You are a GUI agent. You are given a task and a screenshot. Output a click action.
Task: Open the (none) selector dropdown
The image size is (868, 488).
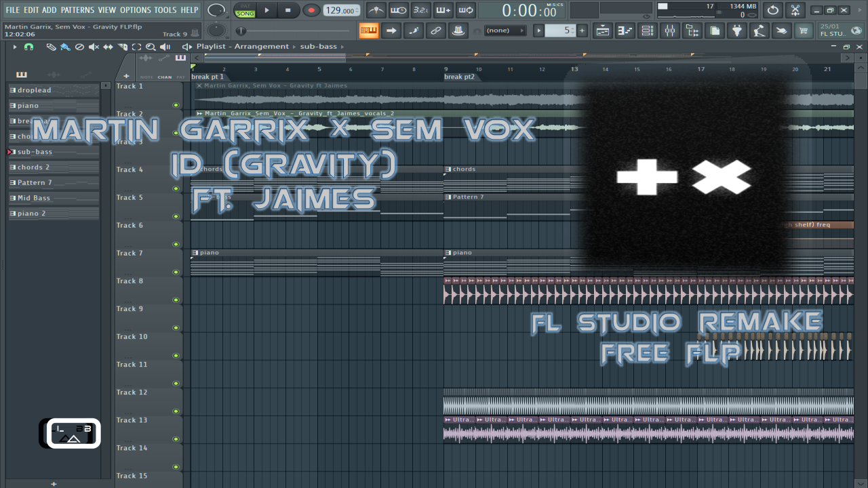point(504,30)
